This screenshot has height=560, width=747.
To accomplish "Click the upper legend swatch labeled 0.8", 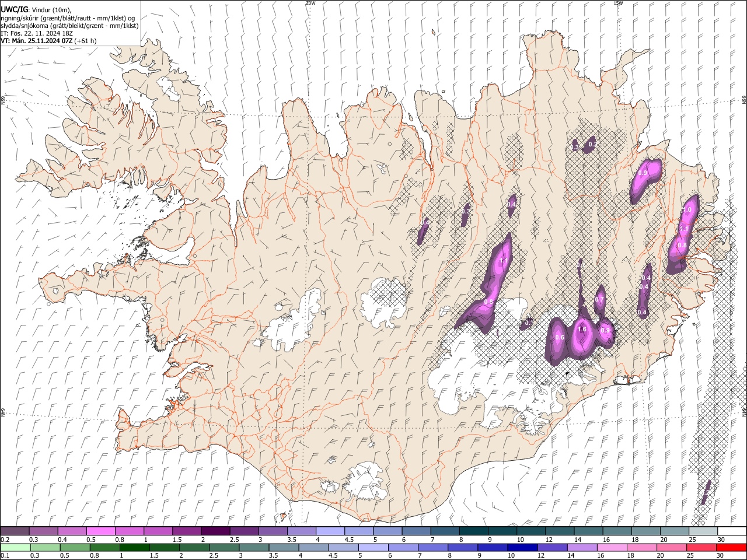I will click(129, 531).
